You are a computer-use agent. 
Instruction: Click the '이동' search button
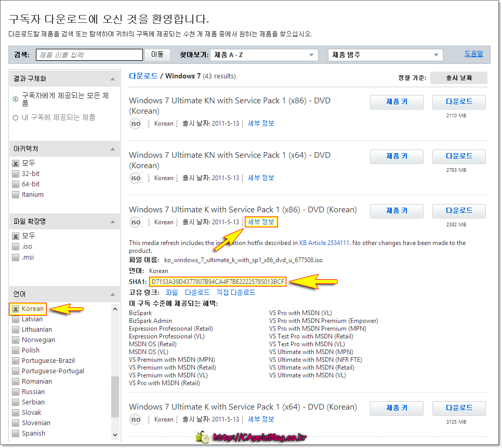tap(157, 55)
